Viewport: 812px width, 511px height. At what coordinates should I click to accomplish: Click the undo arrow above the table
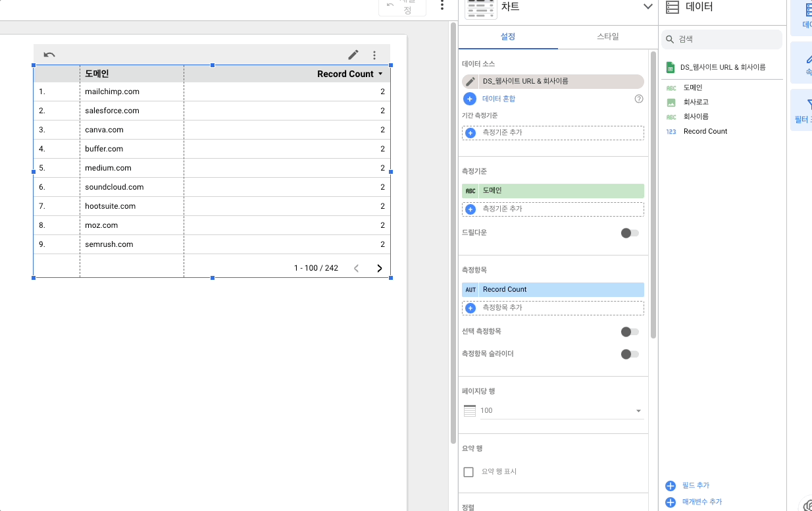point(49,55)
